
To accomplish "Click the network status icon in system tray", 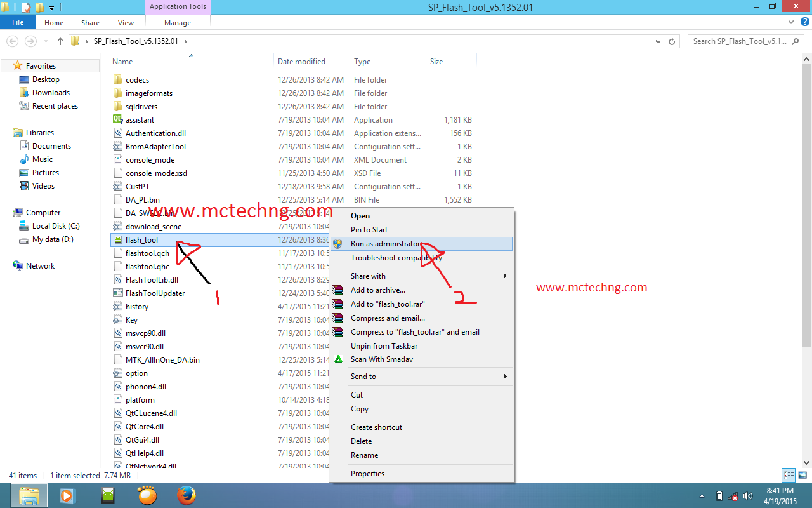I will tap(733, 496).
